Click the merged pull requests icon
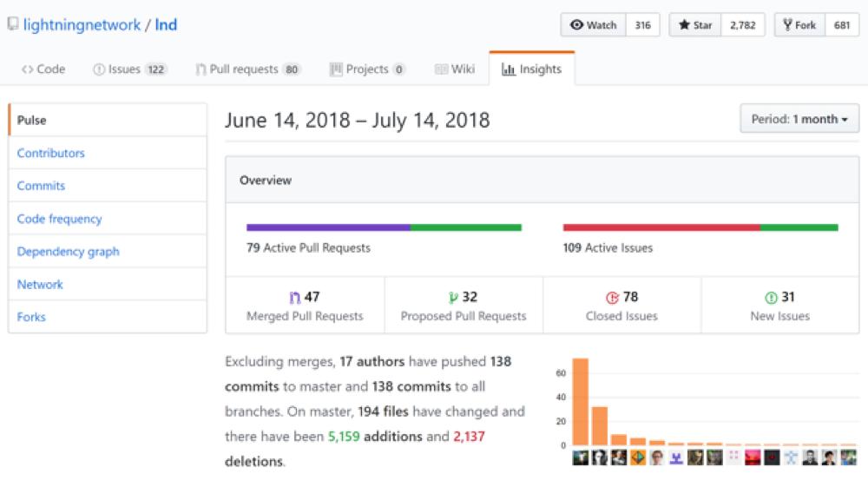868x487 pixels. [x=293, y=298]
